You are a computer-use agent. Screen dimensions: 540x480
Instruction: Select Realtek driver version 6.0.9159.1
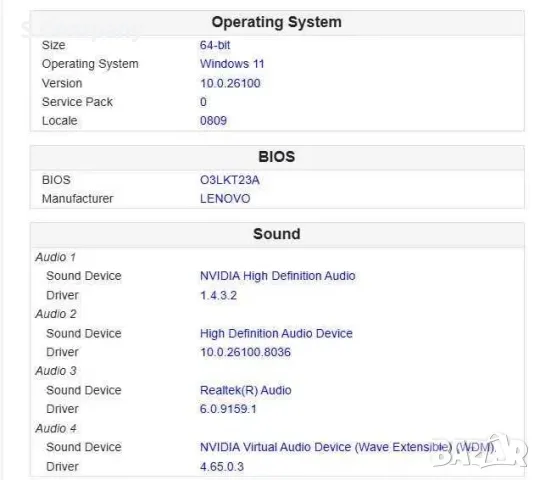click(228, 409)
